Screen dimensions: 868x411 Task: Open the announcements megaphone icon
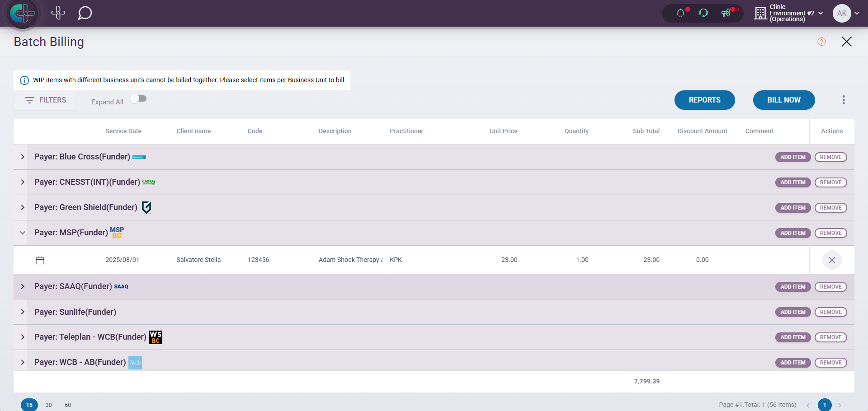[726, 13]
